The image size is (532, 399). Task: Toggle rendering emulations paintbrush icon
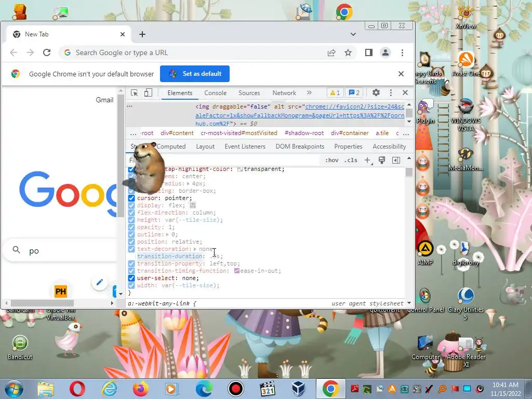[x=382, y=160]
